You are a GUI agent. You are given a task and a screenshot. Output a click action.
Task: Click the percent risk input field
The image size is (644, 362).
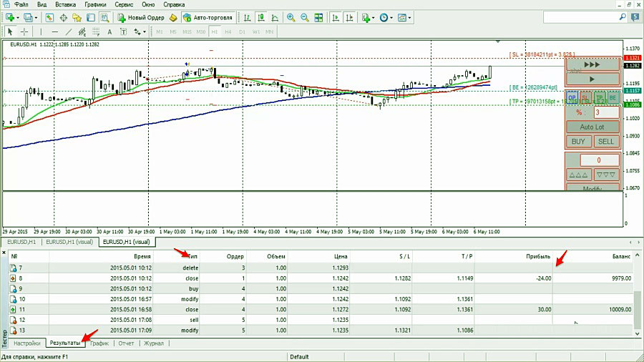606,112
